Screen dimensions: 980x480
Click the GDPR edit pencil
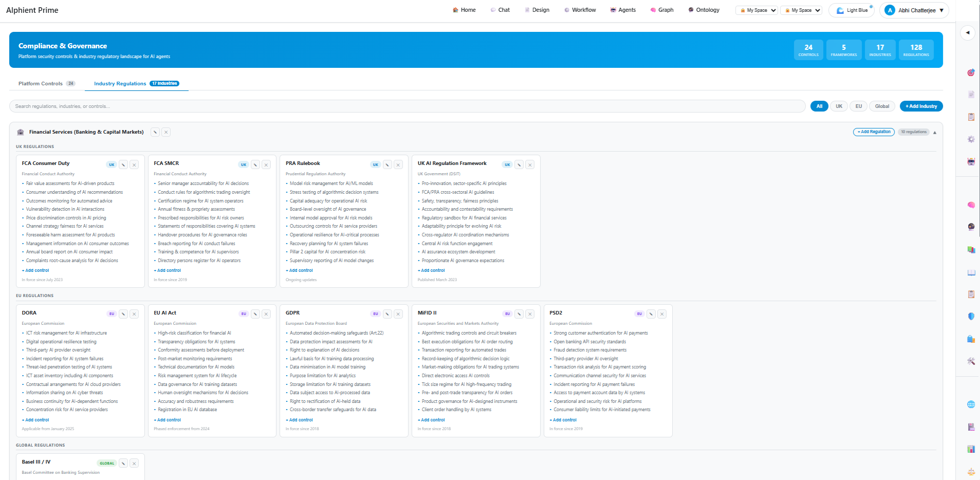[x=387, y=314]
